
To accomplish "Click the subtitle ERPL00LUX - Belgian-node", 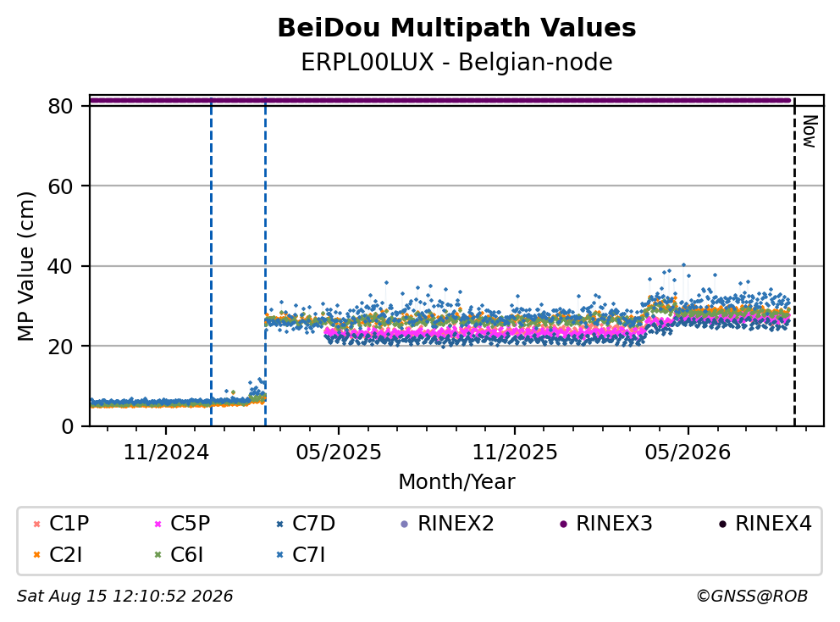I will (x=457, y=62).
